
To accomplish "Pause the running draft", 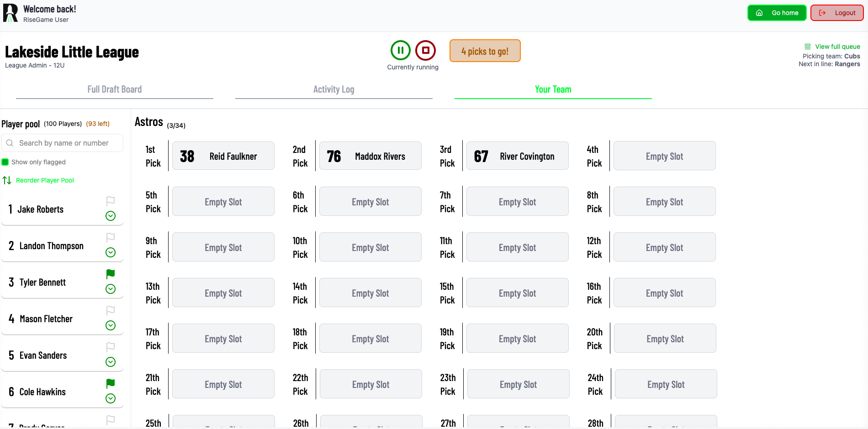I will coord(401,50).
